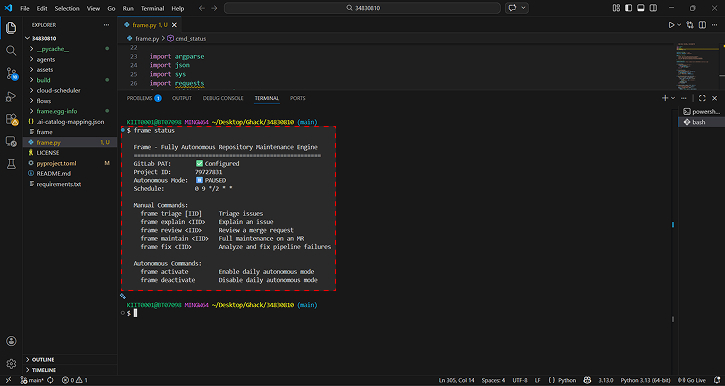Open the Search view in activity bar
725x386 pixels.
pos(11,50)
